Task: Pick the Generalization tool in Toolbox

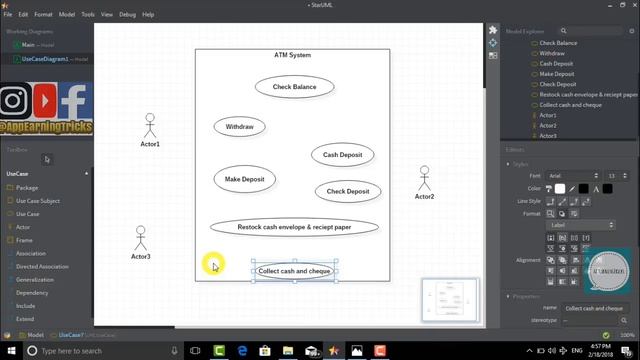Action: 35,280
